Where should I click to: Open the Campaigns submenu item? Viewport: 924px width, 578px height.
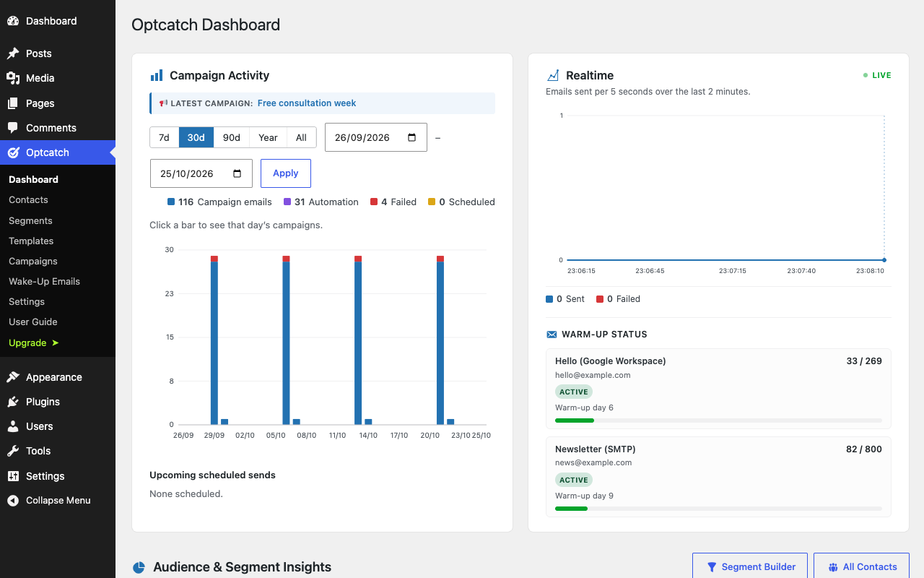33,261
